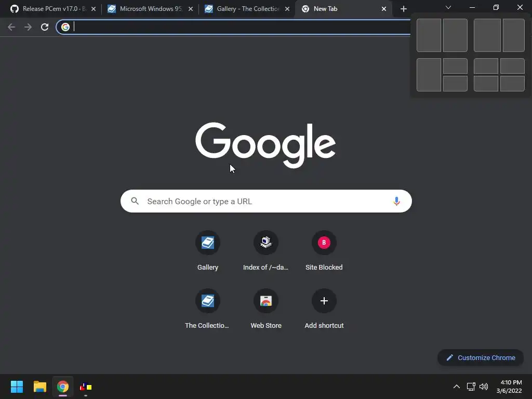The image size is (532, 399).
Task: Click the Add shortcut button
Action: tap(324, 309)
